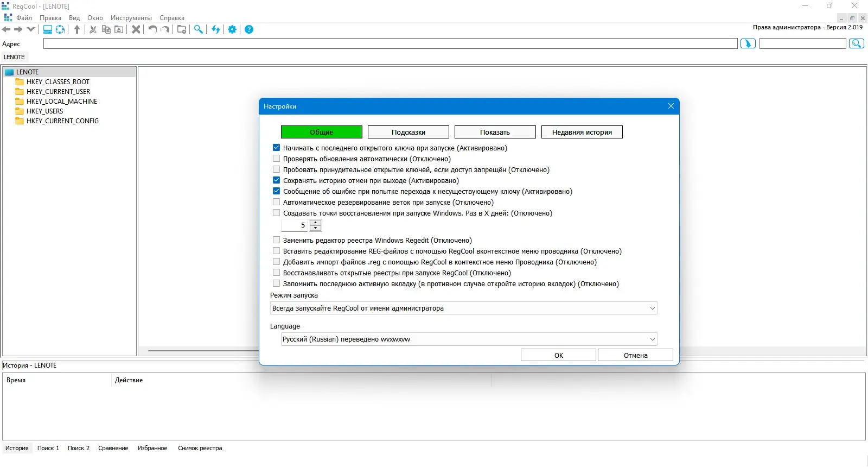The width and height of the screenshot is (868, 467).
Task: Enable 'Вставить редактирование REG-файлов' checkbox
Action: coord(277,251)
